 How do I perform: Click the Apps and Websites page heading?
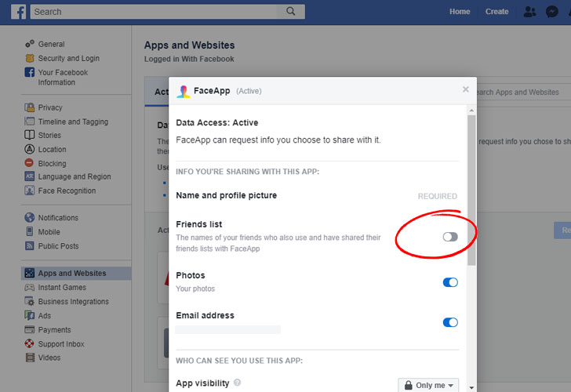tap(189, 45)
